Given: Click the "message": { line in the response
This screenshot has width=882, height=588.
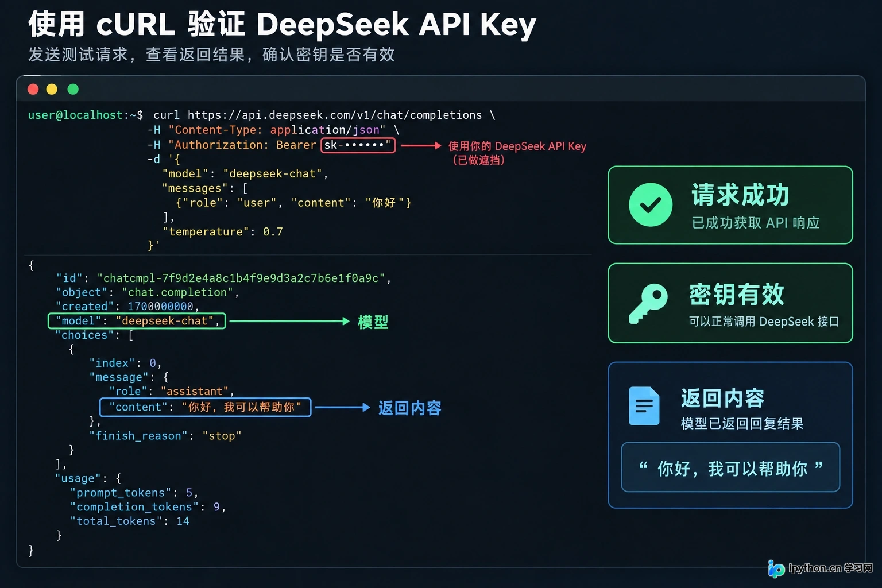Looking at the screenshot, I should (129, 377).
